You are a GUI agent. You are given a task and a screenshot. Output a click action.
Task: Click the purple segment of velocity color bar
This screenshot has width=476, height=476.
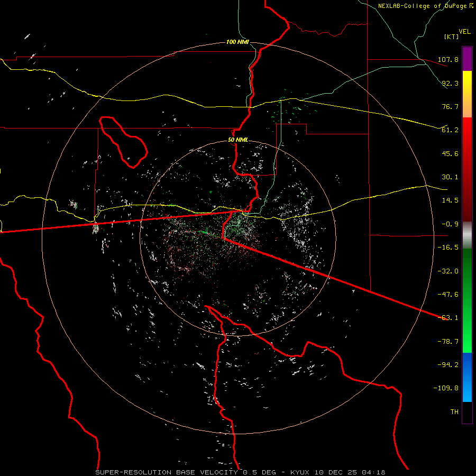tap(467, 59)
